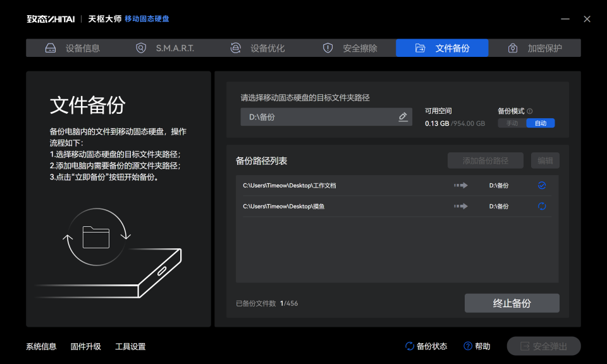
Task: Switch to the 文件备份 tab
Action: tap(442, 47)
